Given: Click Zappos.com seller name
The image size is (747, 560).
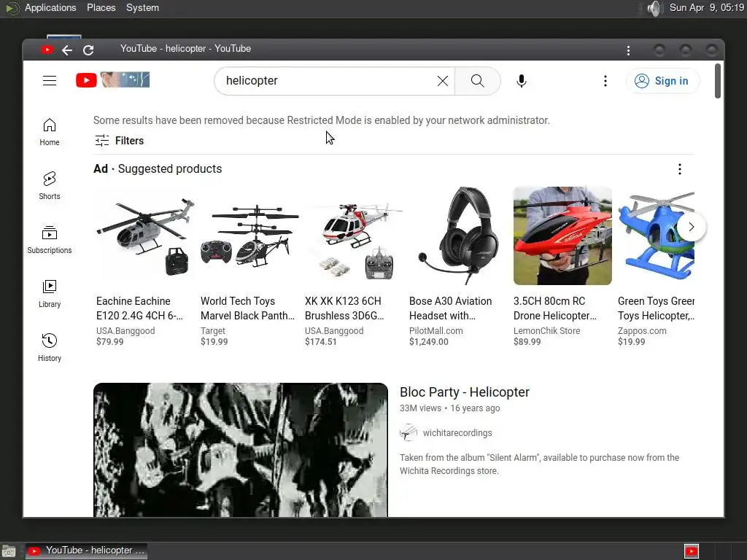Looking at the screenshot, I should (x=642, y=330).
